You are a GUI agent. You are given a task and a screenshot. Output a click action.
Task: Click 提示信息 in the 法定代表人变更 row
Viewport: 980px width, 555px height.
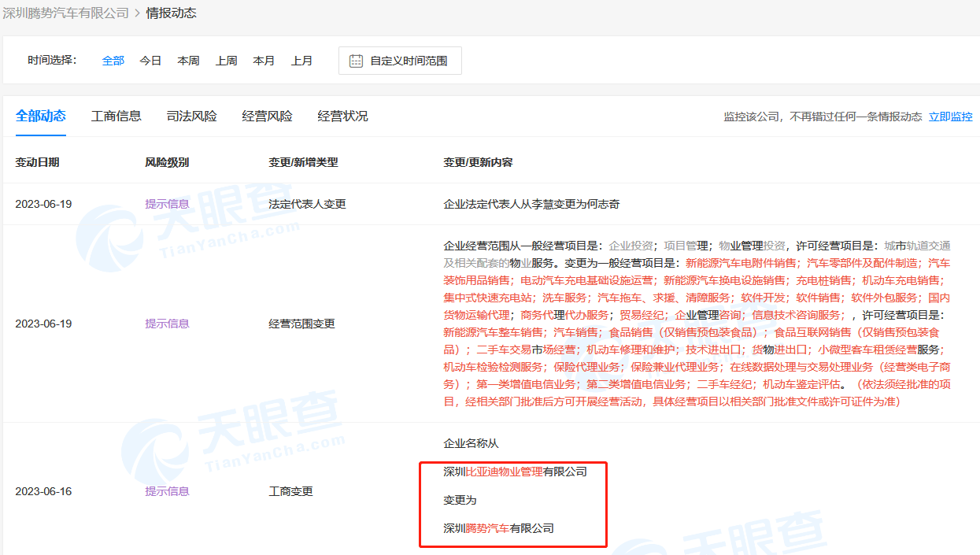coord(167,204)
